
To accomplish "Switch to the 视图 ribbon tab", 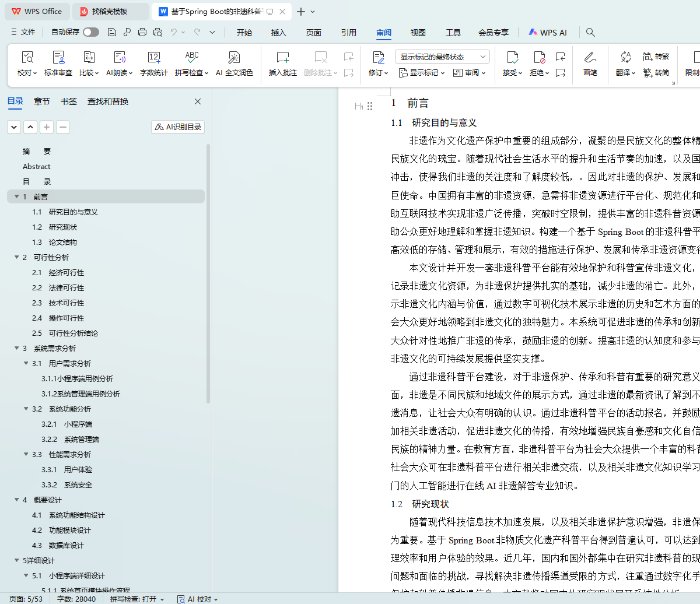I will pos(418,33).
